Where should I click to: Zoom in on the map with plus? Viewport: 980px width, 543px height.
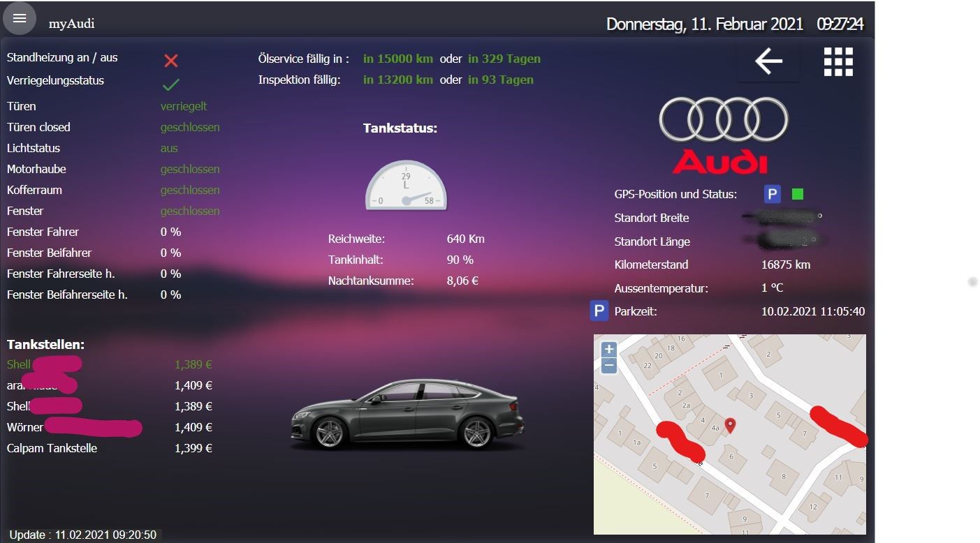click(609, 349)
